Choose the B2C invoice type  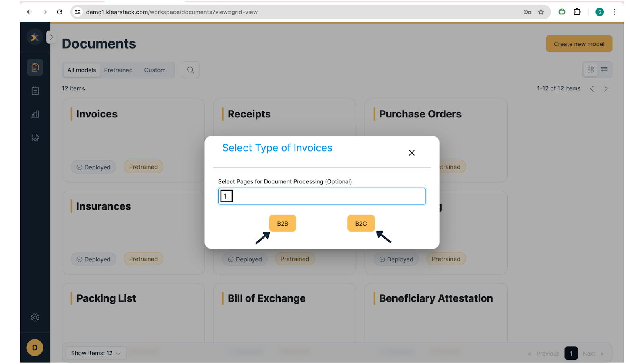[x=361, y=223]
